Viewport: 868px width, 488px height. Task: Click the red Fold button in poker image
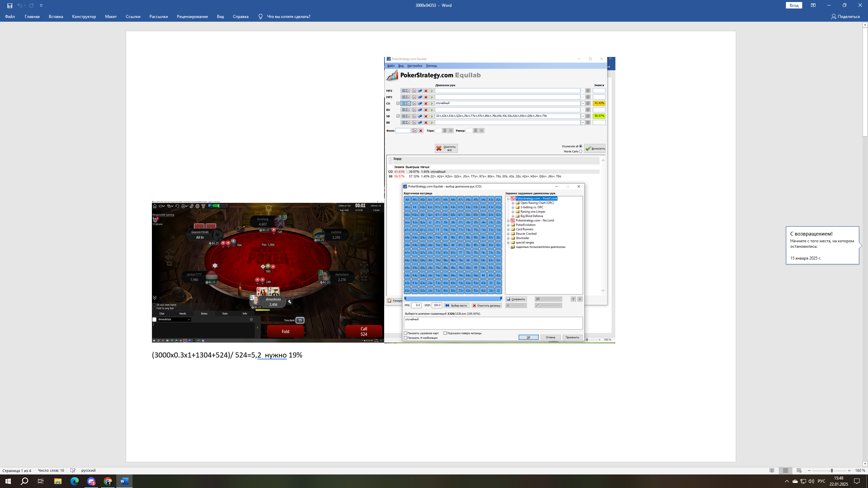(285, 331)
